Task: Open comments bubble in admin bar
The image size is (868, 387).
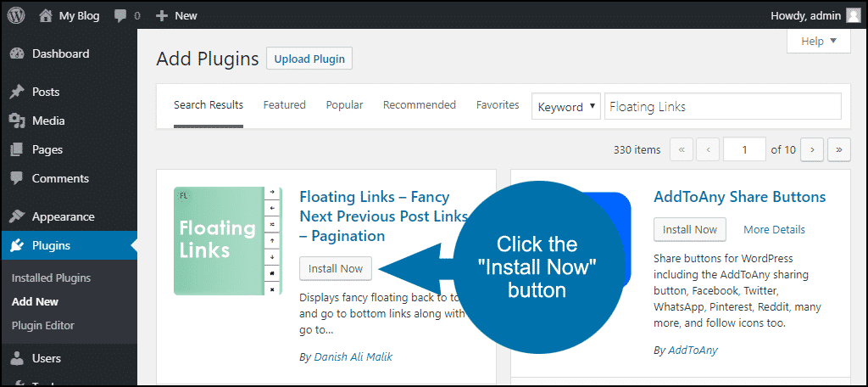Action: [x=120, y=16]
